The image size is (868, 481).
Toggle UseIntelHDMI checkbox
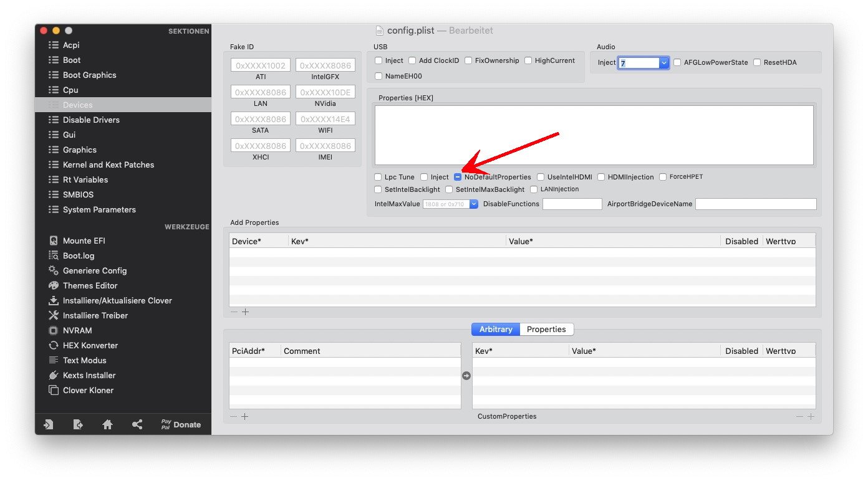tap(541, 177)
